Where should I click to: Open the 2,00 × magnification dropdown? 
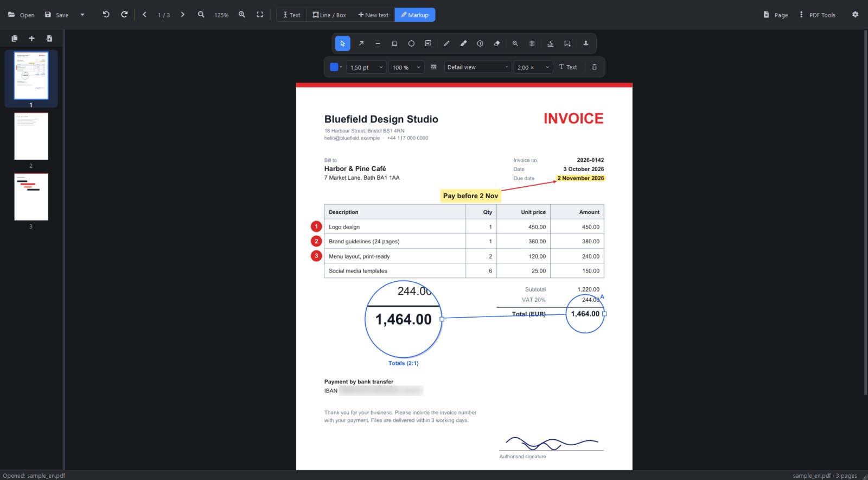533,67
